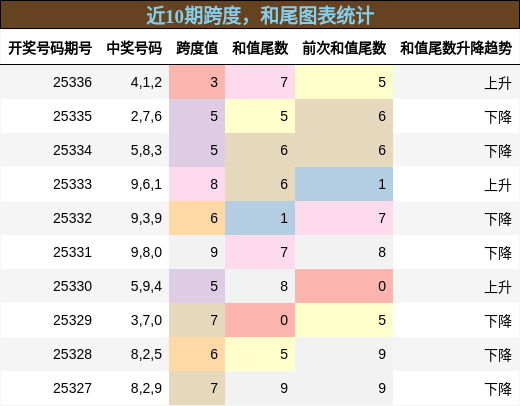Select issue number 25330
The image size is (520, 406).
[x=72, y=286]
